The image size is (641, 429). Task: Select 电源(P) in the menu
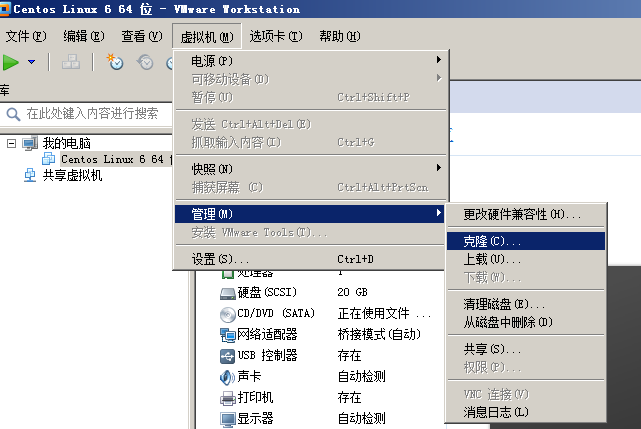pos(310,61)
